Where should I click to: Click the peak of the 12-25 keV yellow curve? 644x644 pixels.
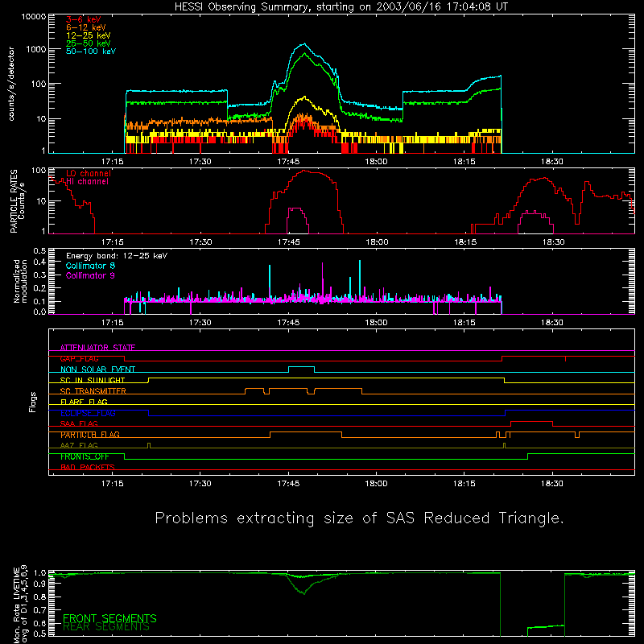click(x=304, y=97)
